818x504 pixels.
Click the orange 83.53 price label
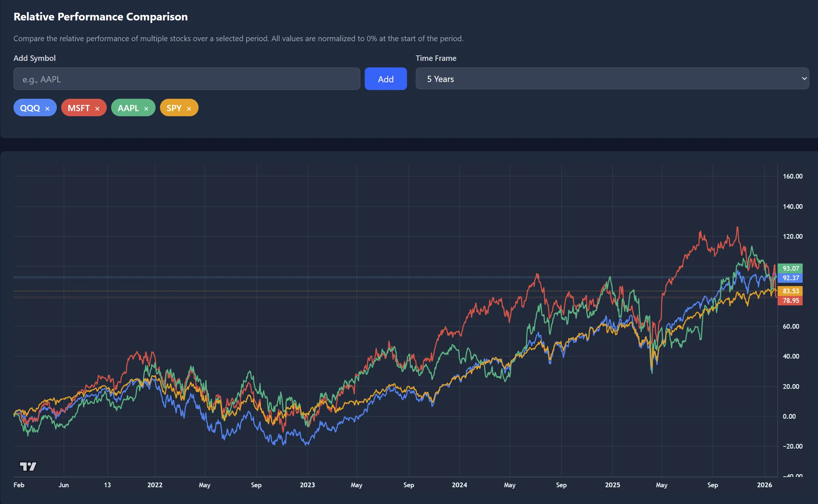point(790,291)
